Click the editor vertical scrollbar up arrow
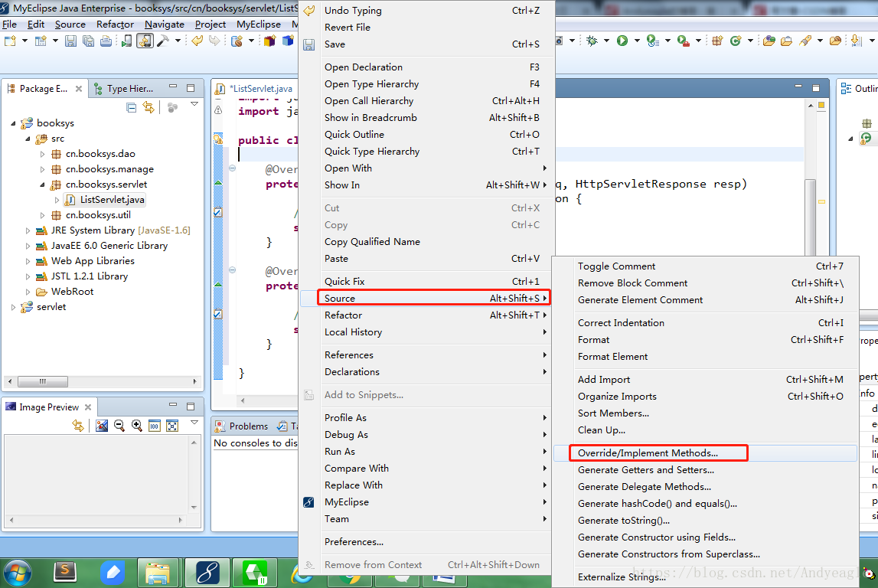The height and width of the screenshot is (588, 878). (x=810, y=106)
